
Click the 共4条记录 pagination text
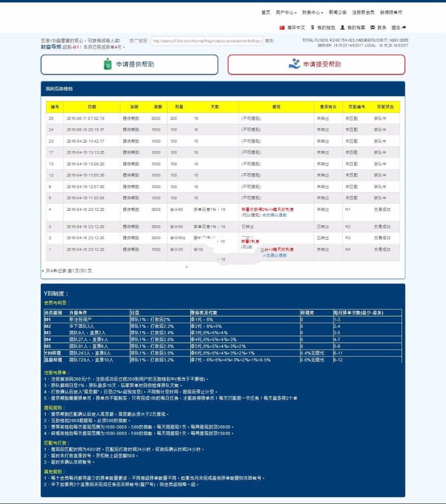point(68,271)
